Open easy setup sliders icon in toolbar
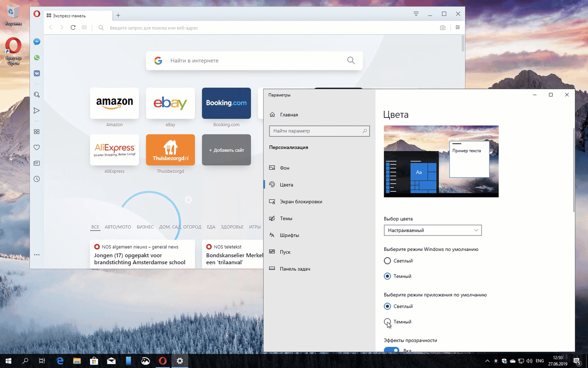 (x=457, y=27)
